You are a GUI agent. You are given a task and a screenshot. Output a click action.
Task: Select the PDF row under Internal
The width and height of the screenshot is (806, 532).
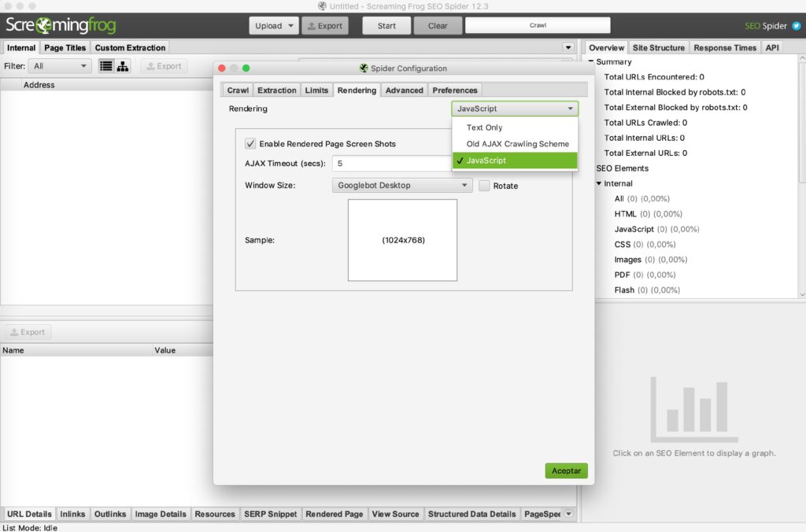645,275
